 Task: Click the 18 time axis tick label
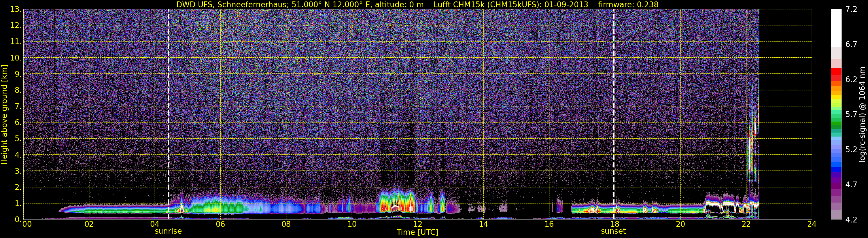614,224
